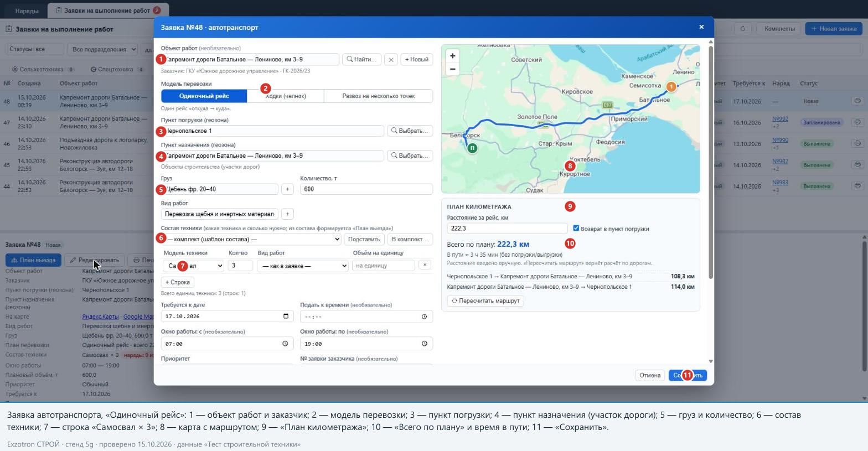Zoom in on the route map
Screen dimensions: 868x451
coord(453,56)
